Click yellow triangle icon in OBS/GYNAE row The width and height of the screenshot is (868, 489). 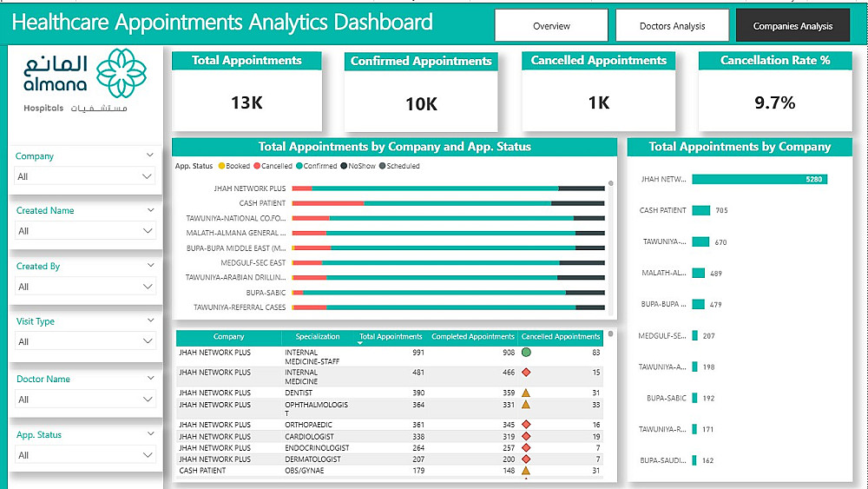pyautogui.click(x=526, y=471)
